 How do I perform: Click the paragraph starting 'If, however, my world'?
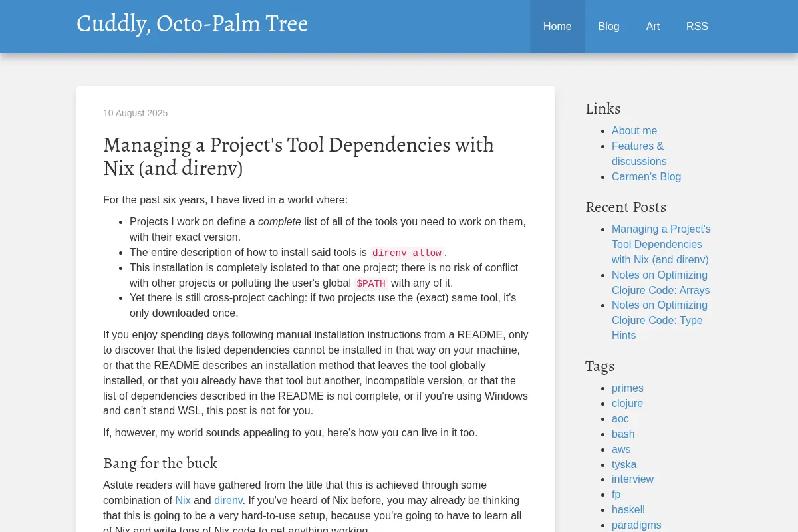(x=290, y=432)
